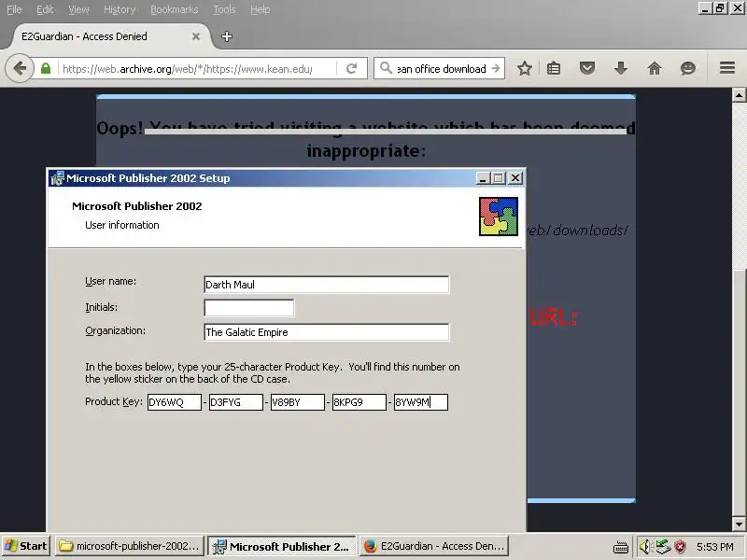Click the Publisher puzzle logo image
This screenshot has height=560, width=747.
click(x=499, y=217)
